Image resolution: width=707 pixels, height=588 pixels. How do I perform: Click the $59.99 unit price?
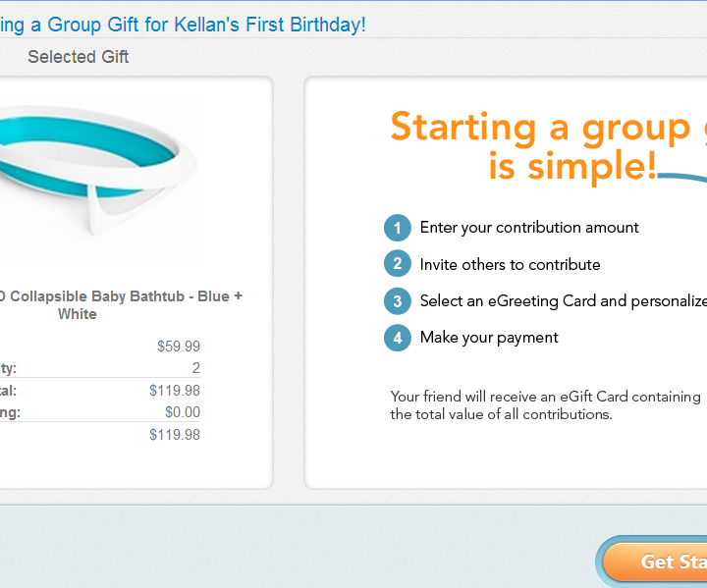click(x=179, y=347)
